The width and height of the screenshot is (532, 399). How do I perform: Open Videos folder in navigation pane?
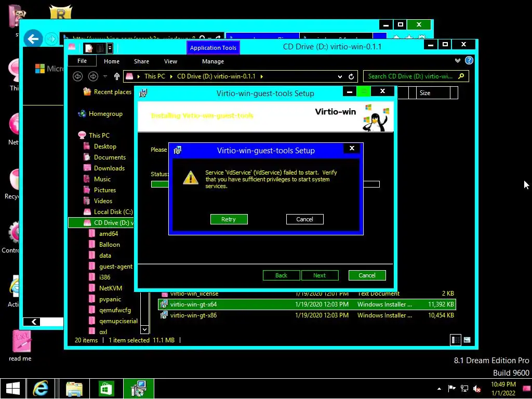[98, 201]
